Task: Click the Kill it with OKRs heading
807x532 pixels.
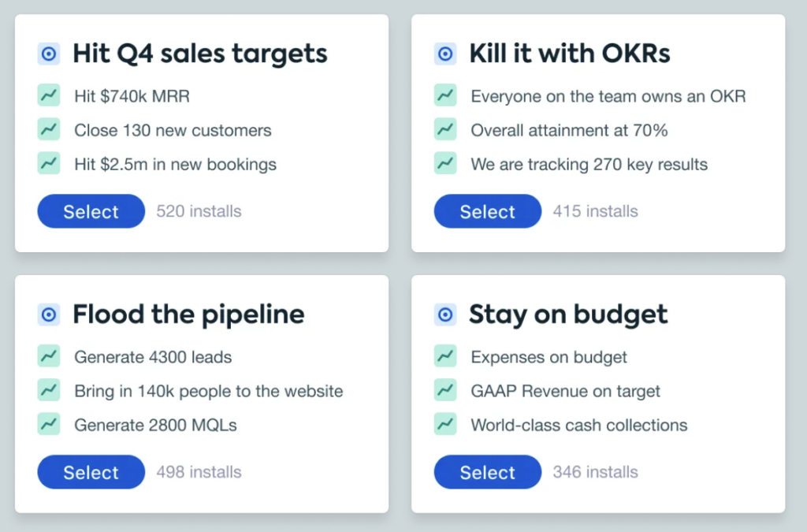Action: [x=570, y=54]
